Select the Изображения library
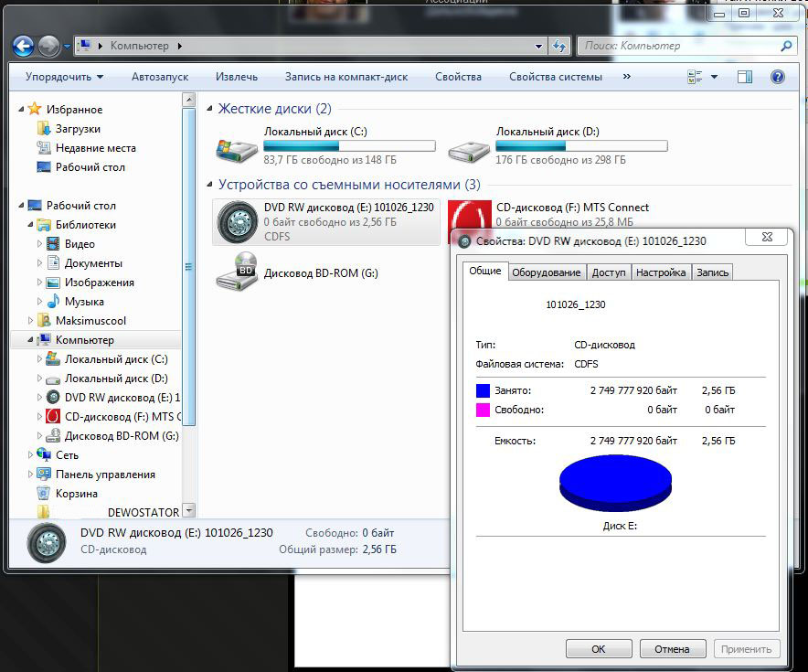Screen dimensions: 808x672 click(x=99, y=283)
